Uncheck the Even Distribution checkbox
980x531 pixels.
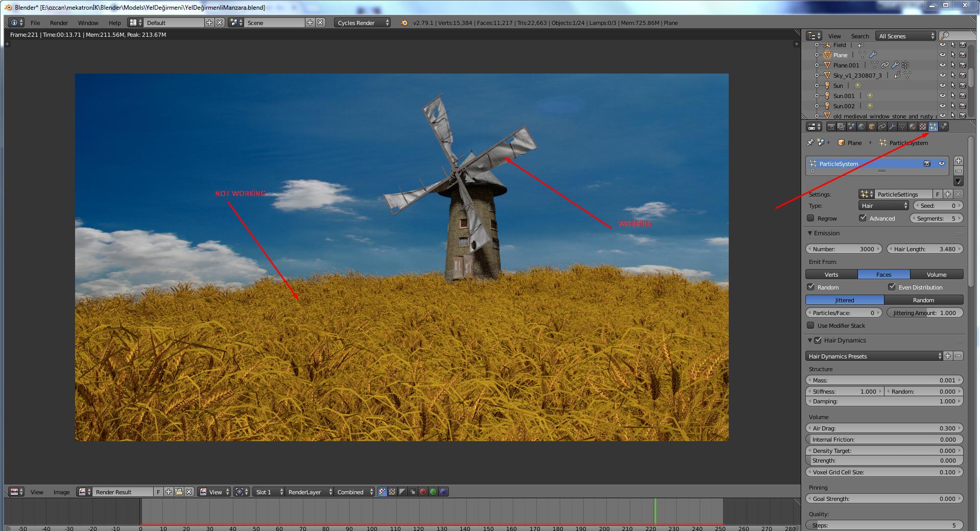tap(892, 287)
